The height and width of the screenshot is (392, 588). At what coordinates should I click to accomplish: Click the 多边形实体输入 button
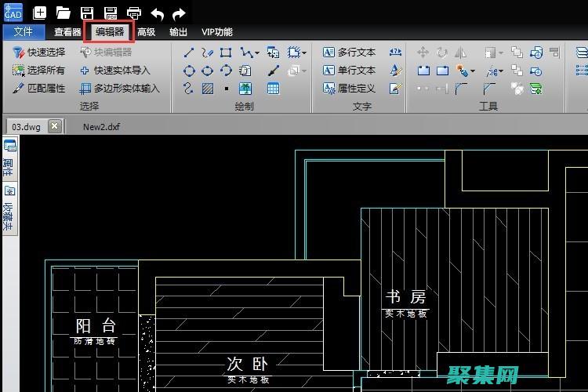click(x=120, y=88)
